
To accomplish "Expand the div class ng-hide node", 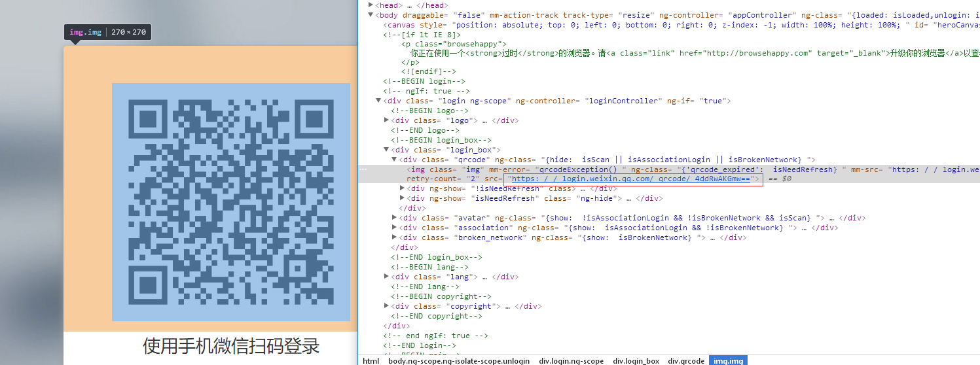I will (x=403, y=198).
